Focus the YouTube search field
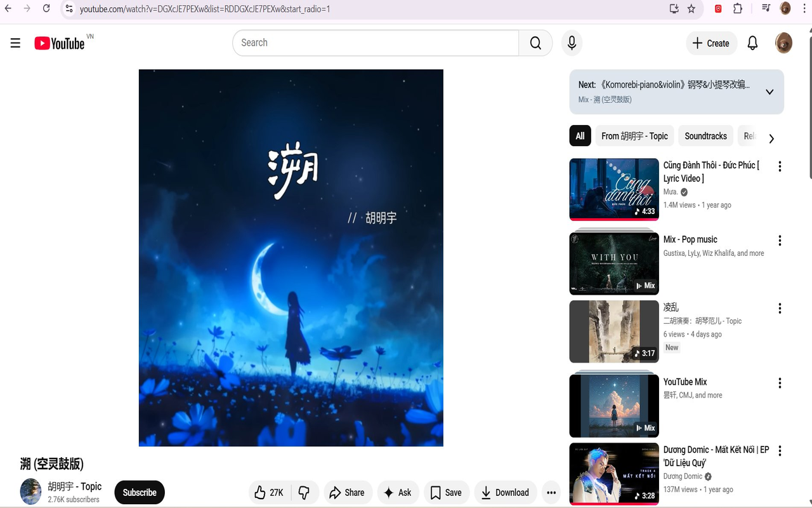This screenshot has height=508, width=812. coord(376,43)
